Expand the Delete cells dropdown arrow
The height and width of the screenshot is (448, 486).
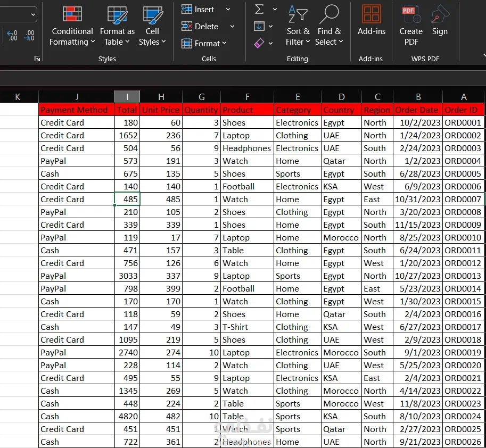232,27
